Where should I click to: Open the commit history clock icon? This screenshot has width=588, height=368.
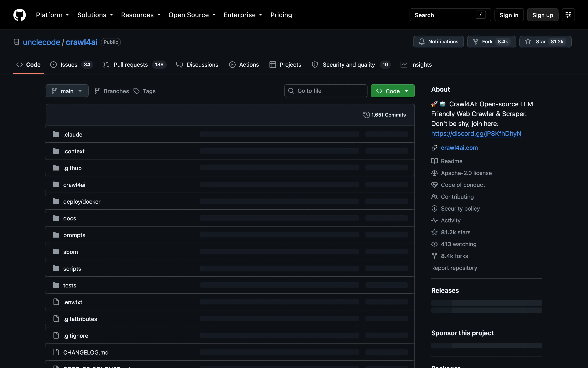click(x=366, y=115)
